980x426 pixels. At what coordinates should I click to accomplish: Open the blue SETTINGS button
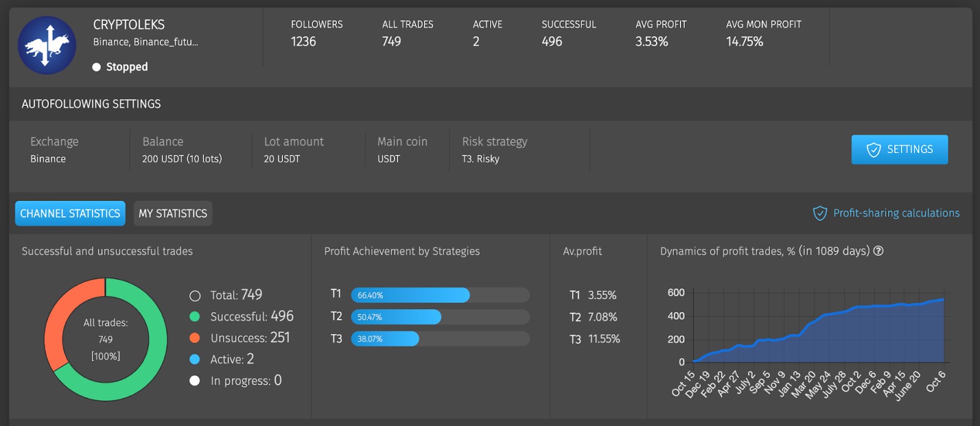[x=899, y=149]
